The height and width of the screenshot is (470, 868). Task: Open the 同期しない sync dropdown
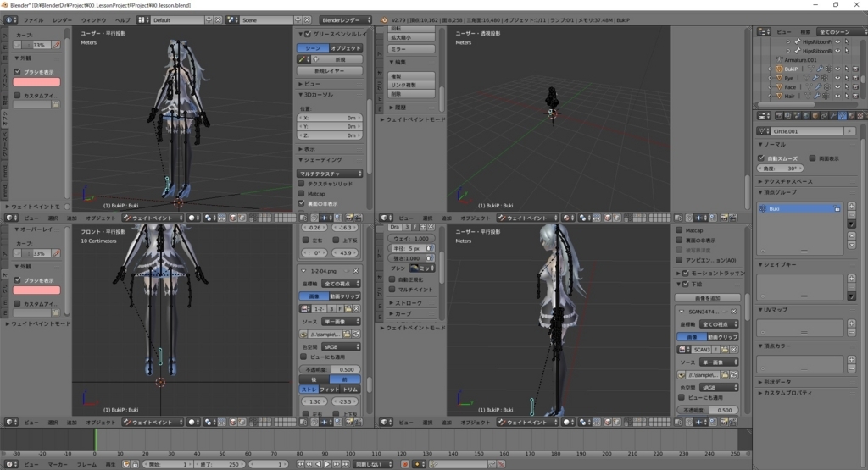point(373,464)
